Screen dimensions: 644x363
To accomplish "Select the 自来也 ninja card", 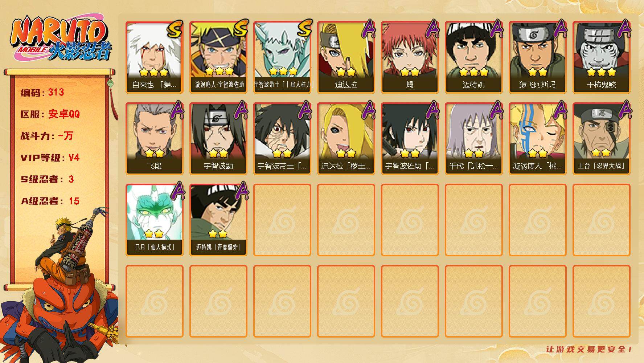I will (x=155, y=57).
